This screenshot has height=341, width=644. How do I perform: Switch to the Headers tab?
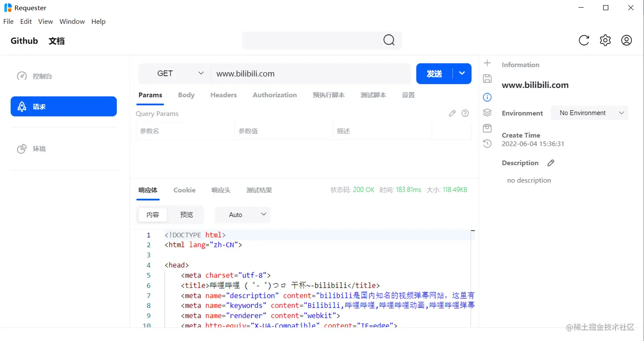[x=224, y=95]
